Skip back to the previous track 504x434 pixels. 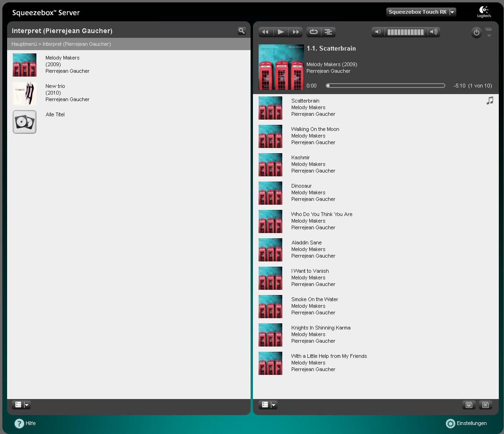click(x=265, y=32)
